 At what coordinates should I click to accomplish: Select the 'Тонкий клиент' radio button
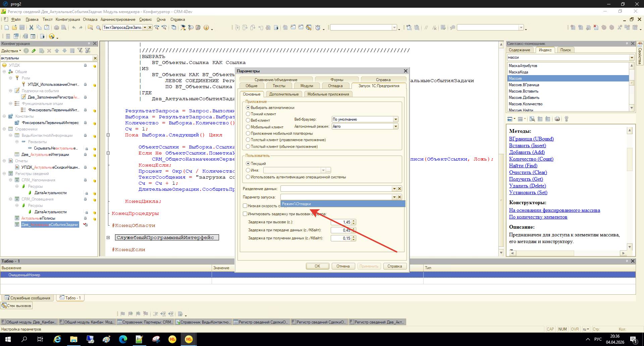248,114
